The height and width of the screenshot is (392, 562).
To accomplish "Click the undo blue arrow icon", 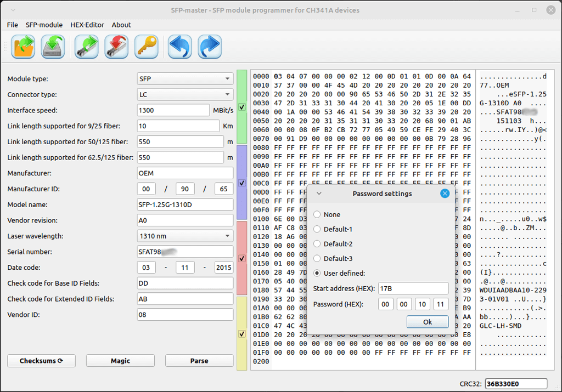I will (x=179, y=47).
